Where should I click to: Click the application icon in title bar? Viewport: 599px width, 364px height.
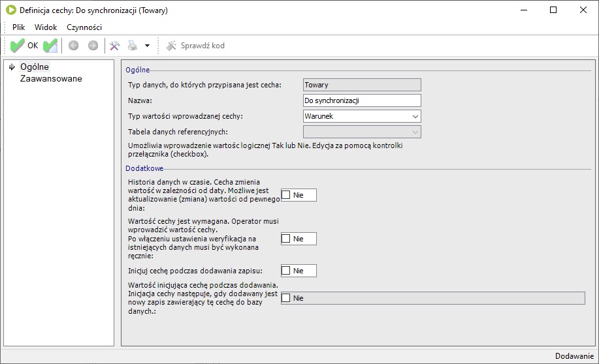[10, 10]
